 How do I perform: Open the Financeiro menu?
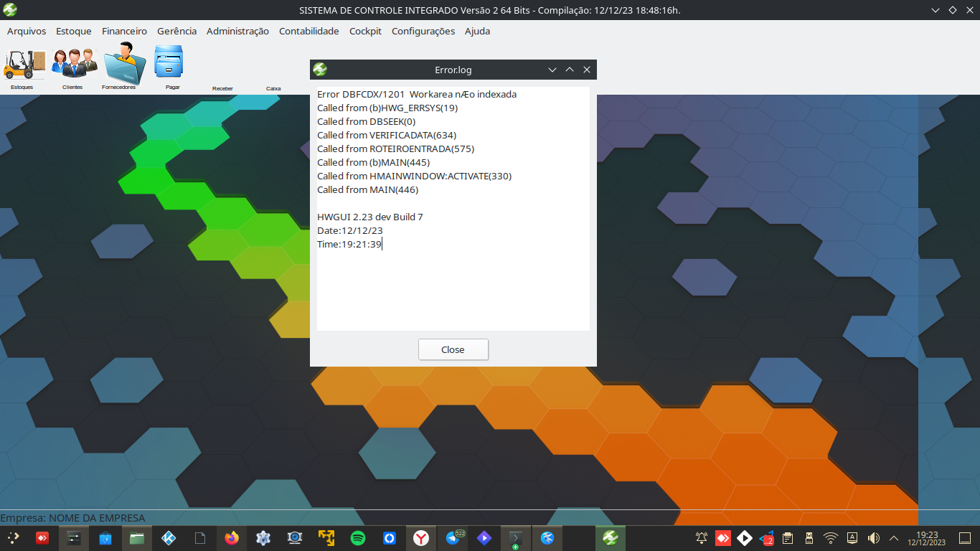click(x=124, y=31)
